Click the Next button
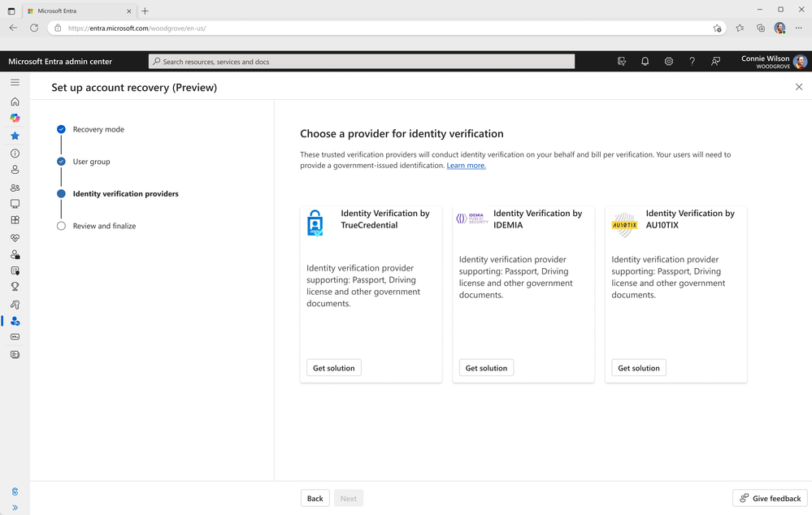Image resolution: width=812 pixels, height=515 pixels. 349,499
